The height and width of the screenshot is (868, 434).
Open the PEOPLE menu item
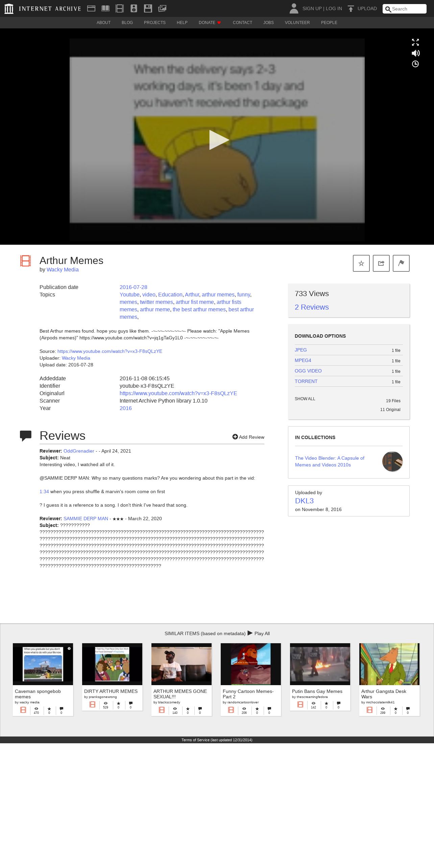(x=329, y=23)
